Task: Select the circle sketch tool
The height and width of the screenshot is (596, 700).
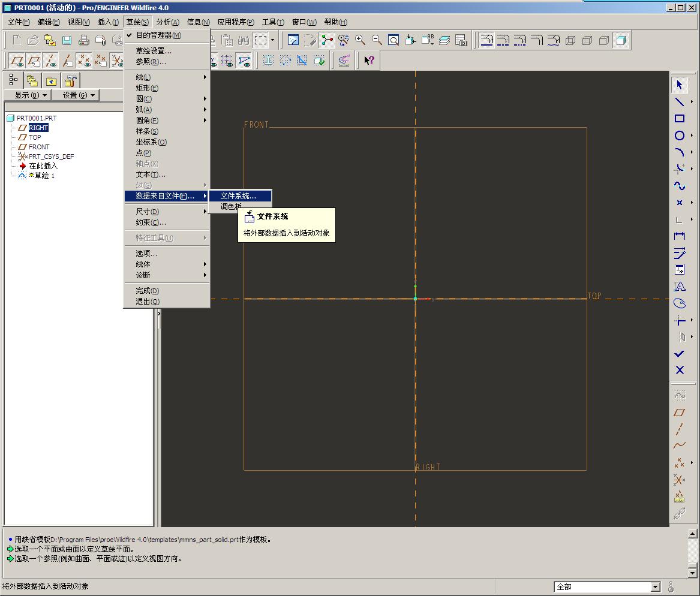Action: 680,135
